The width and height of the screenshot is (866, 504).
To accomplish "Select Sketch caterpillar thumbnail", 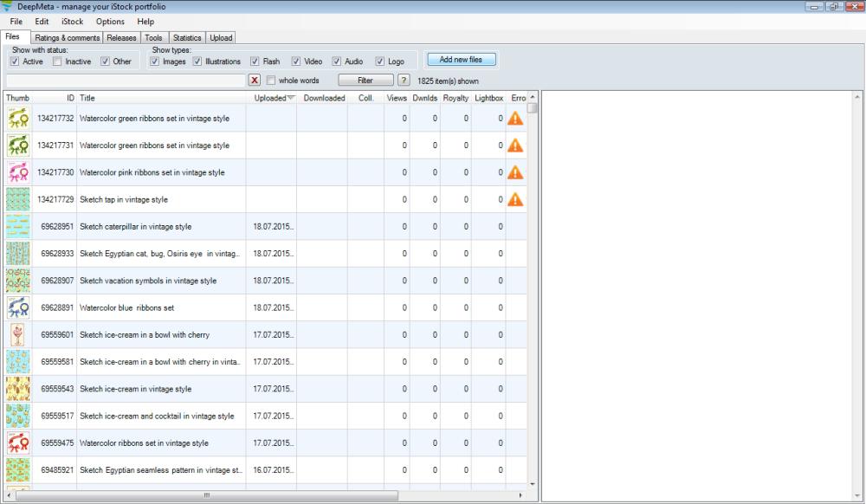I will pos(18,226).
